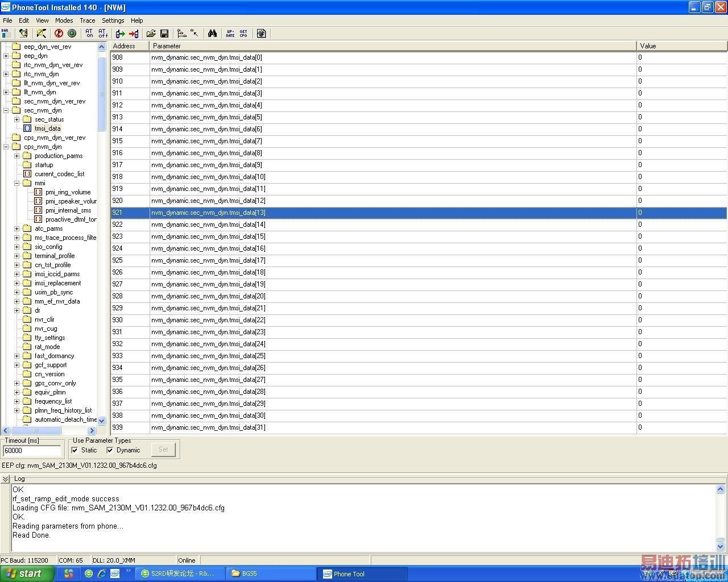Screen dimensions: 728x582
Task: Click the GET CFG toolbar icon
Action: coord(243,34)
